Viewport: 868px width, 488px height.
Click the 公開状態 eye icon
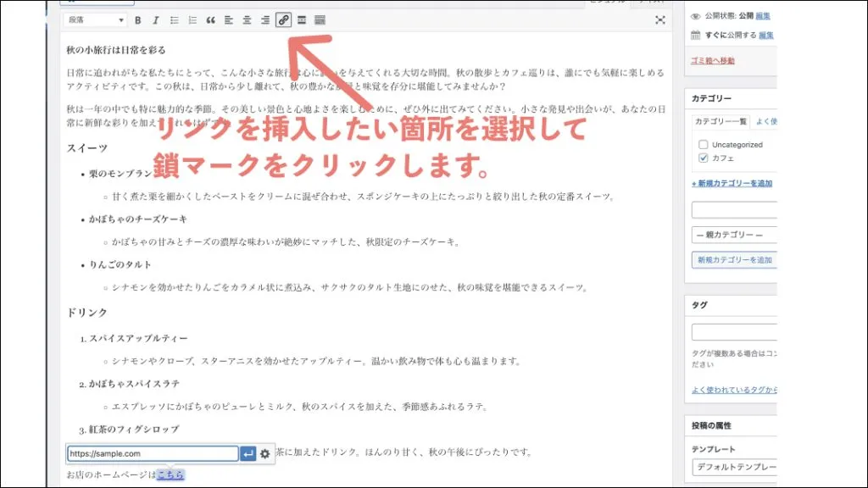point(695,17)
